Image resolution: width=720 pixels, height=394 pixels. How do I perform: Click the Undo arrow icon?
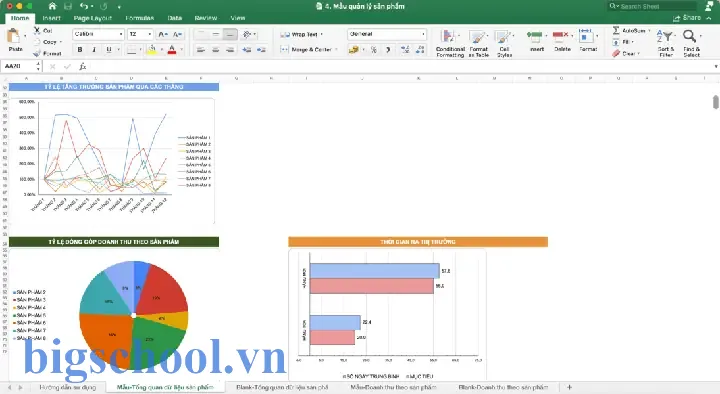(84, 6)
